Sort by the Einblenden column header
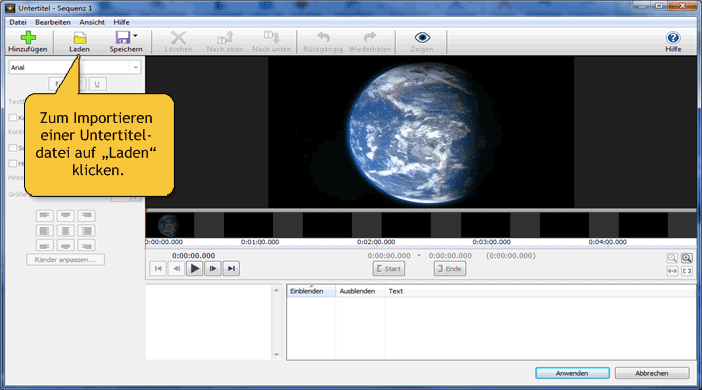Screen dimensions: 702x390 (x=311, y=291)
